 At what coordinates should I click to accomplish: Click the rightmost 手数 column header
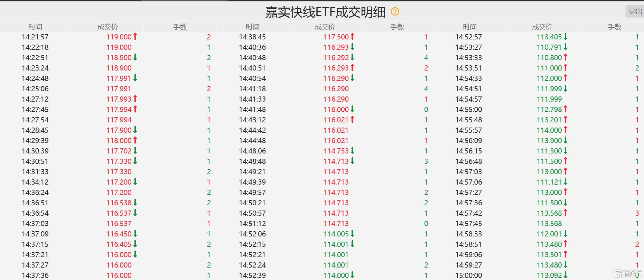coord(615,27)
